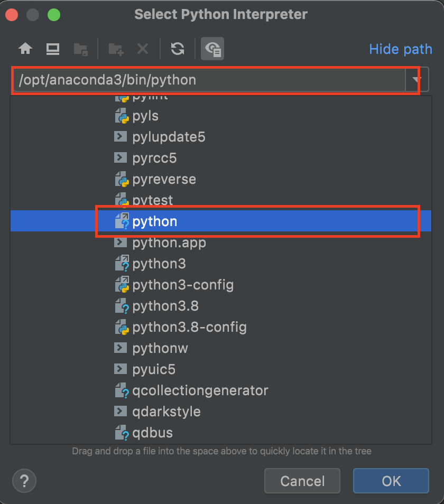The height and width of the screenshot is (504, 444).
Task: Click the python3-config file icon
Action: click(122, 285)
